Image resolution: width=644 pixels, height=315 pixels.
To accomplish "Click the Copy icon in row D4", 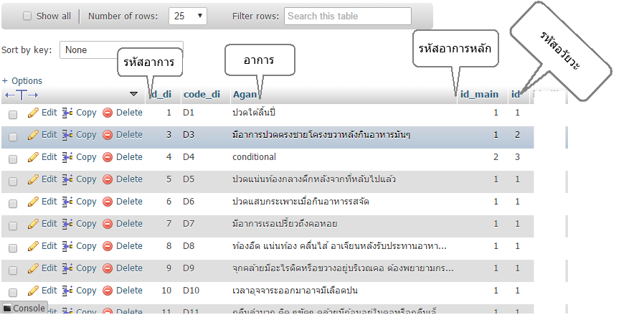I will [67, 157].
